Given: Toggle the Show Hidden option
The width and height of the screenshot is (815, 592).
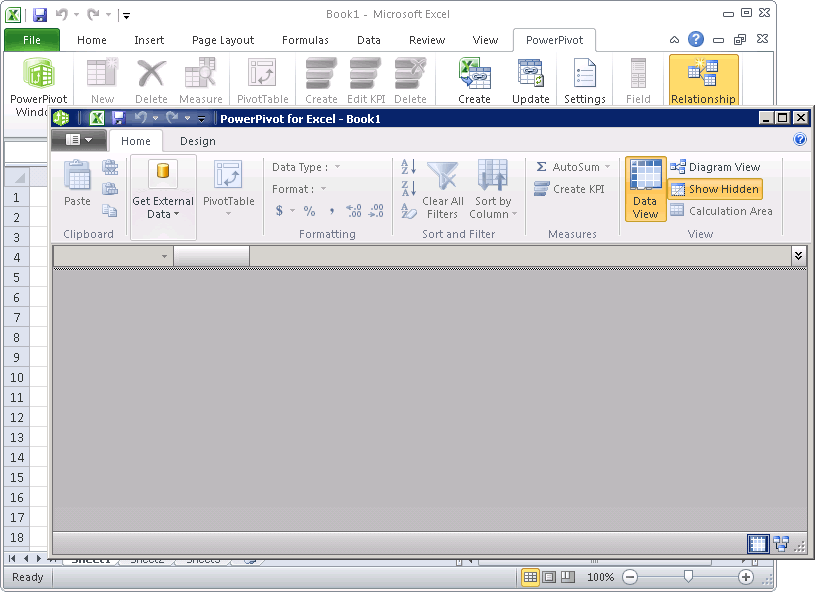Looking at the screenshot, I should pyautogui.click(x=715, y=189).
